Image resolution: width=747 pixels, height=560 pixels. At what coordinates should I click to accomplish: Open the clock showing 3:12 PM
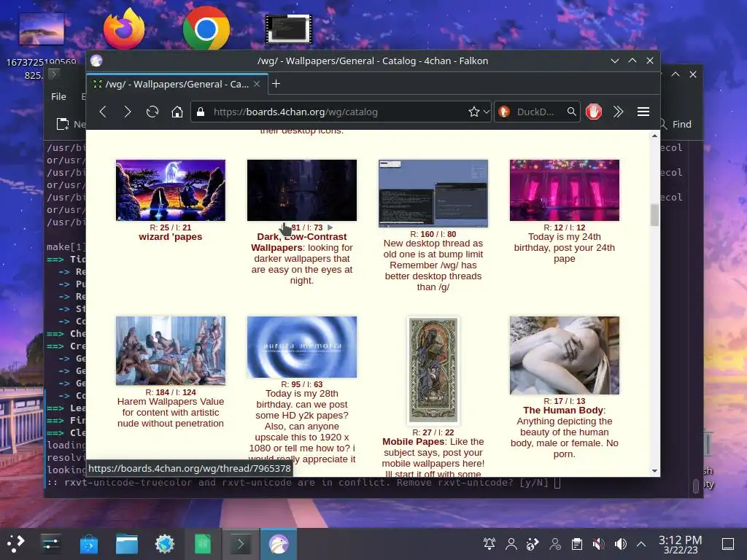681,544
